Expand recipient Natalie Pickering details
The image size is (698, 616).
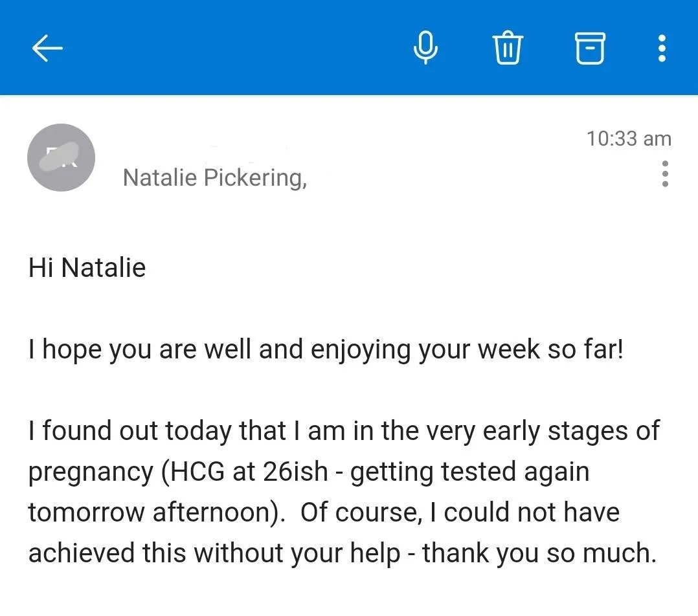coord(214,178)
